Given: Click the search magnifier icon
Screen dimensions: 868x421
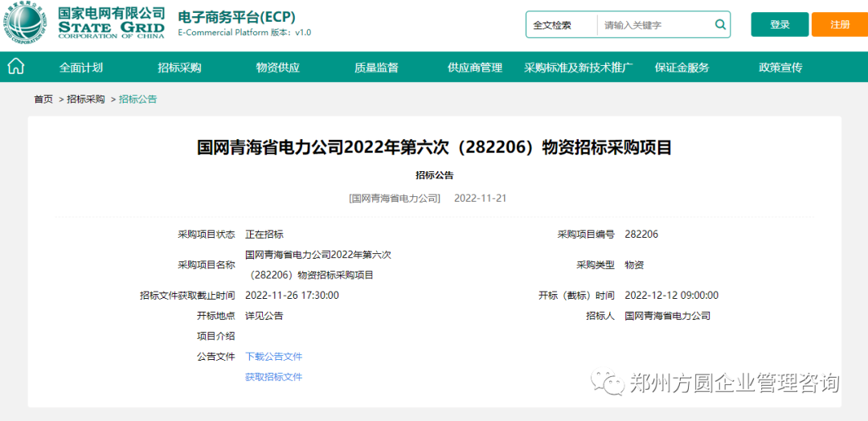Looking at the screenshot, I should 720,24.
